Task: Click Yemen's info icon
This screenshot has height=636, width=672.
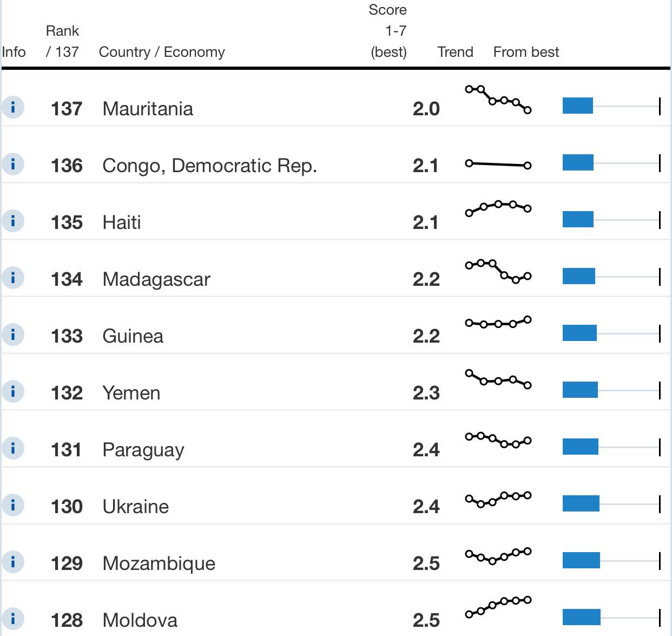Action: [x=13, y=391]
